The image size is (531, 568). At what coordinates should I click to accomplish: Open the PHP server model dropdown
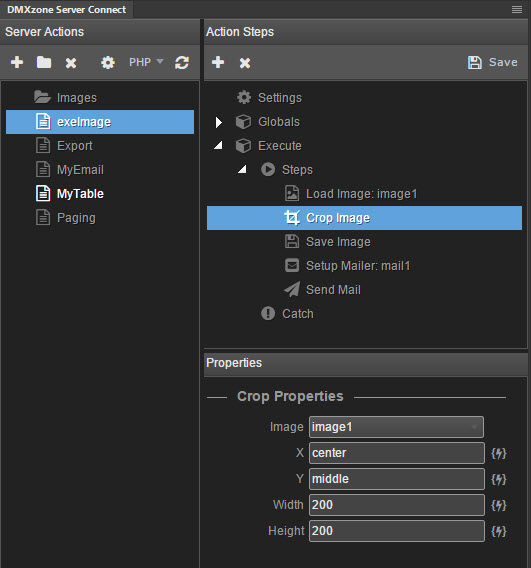(x=146, y=62)
